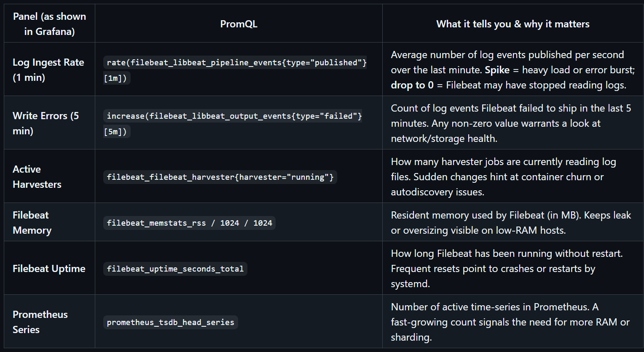
Task: Select the "Filebeat Uptime" panel cell
Action: [x=49, y=269]
